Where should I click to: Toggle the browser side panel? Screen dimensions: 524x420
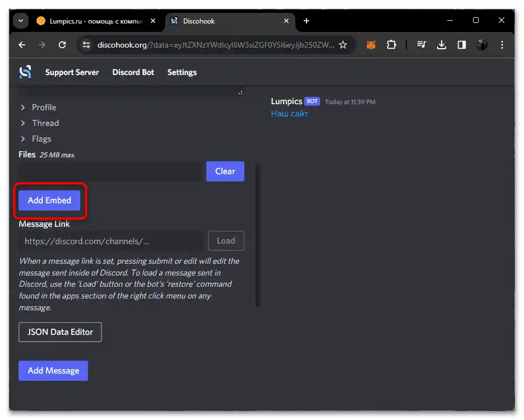pos(462,45)
